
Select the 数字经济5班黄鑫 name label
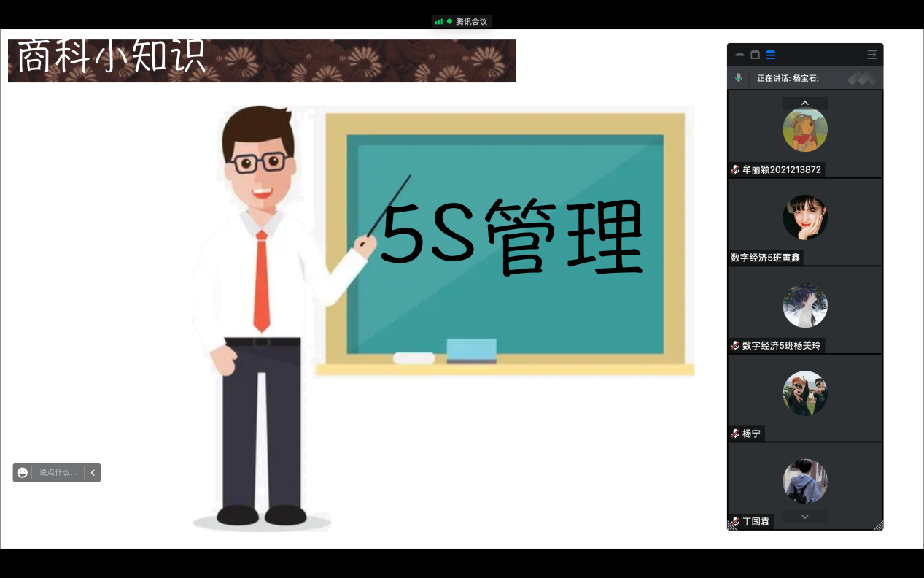(765, 258)
